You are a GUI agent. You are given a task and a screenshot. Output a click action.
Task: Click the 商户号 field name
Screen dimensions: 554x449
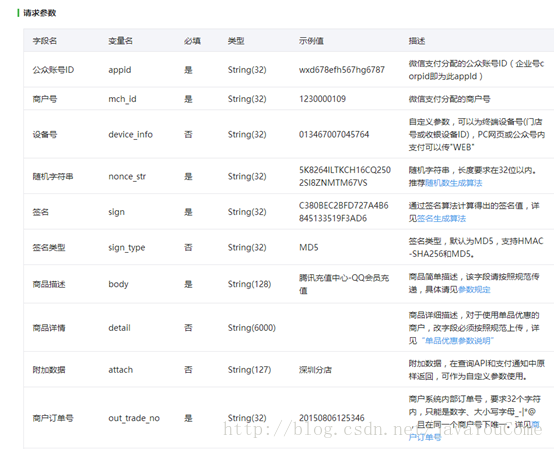[45, 99]
